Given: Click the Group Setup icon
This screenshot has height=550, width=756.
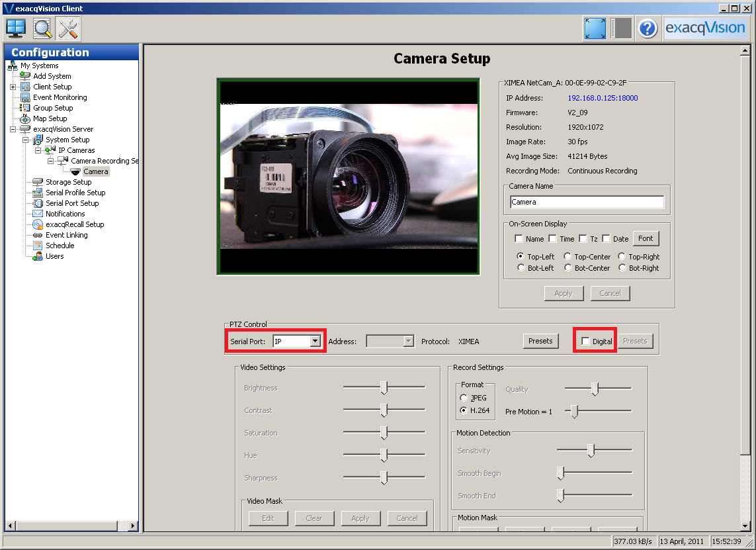Looking at the screenshot, I should point(25,108).
